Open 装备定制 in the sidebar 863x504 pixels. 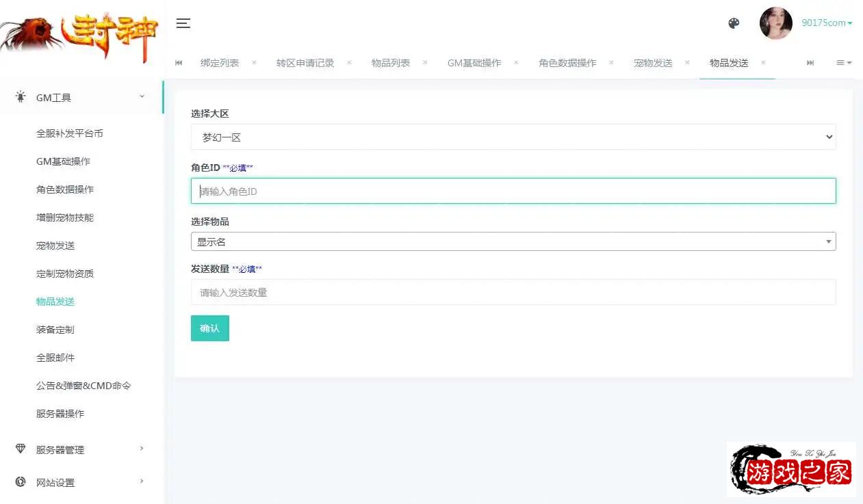(55, 330)
